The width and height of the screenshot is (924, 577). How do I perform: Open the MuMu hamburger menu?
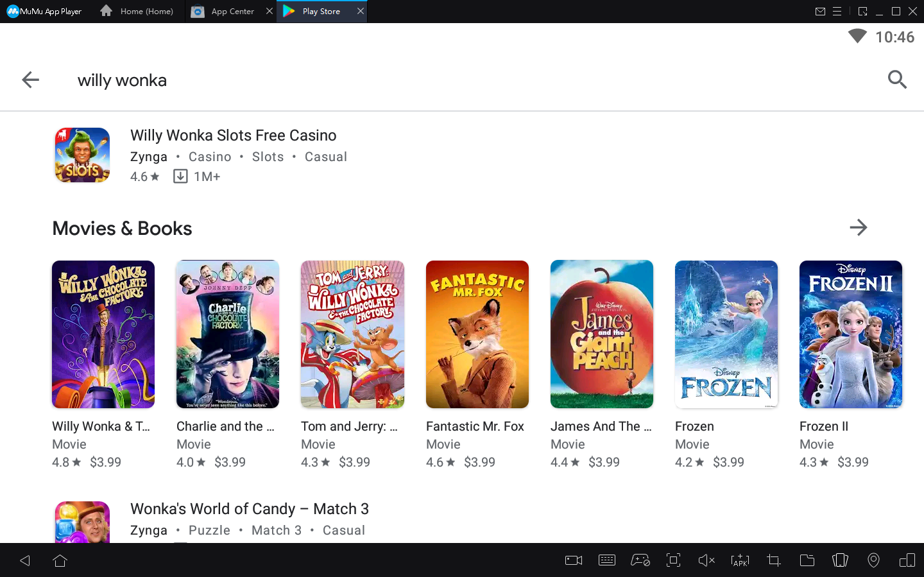837,12
